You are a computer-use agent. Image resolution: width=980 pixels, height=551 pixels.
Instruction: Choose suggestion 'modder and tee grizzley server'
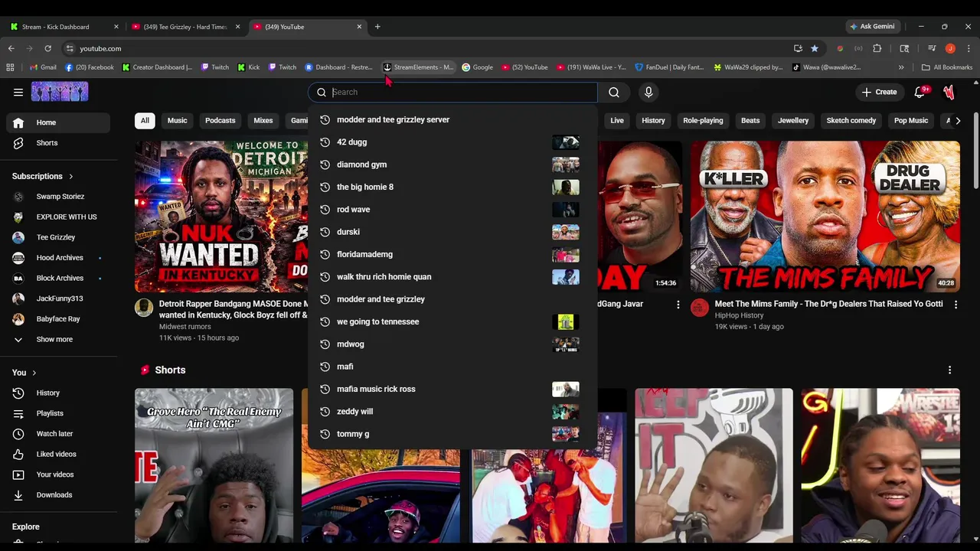452,120
